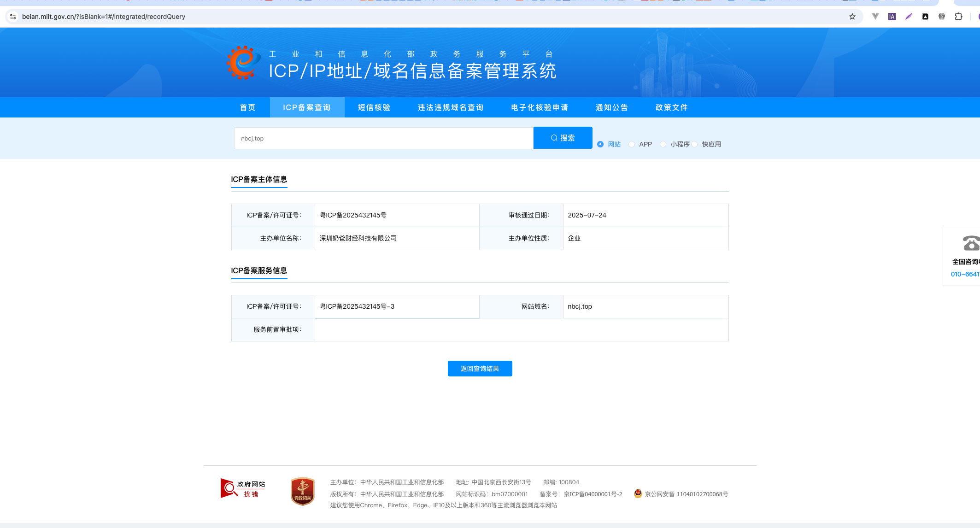Click the telephone consultation icon
This screenshot has height=528, width=980.
click(971, 243)
